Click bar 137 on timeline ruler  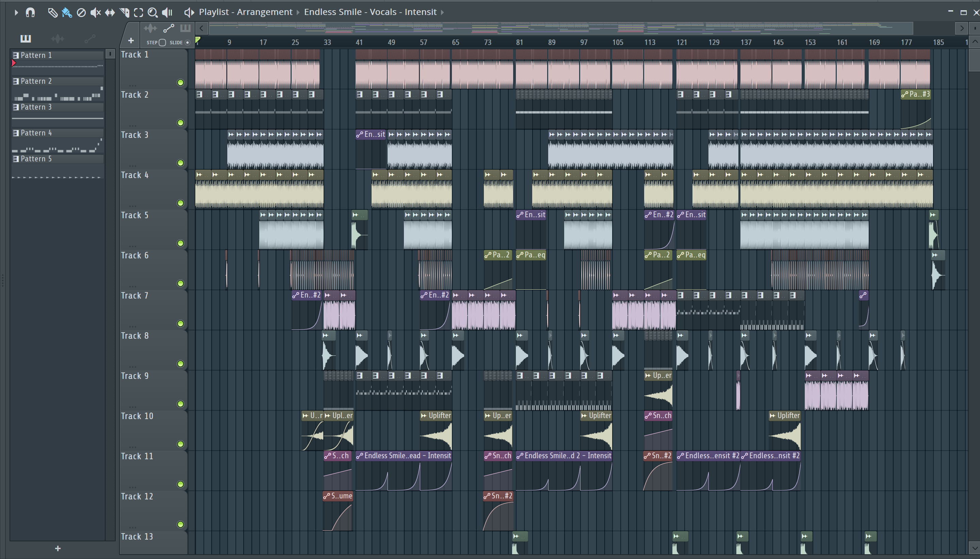[746, 42]
